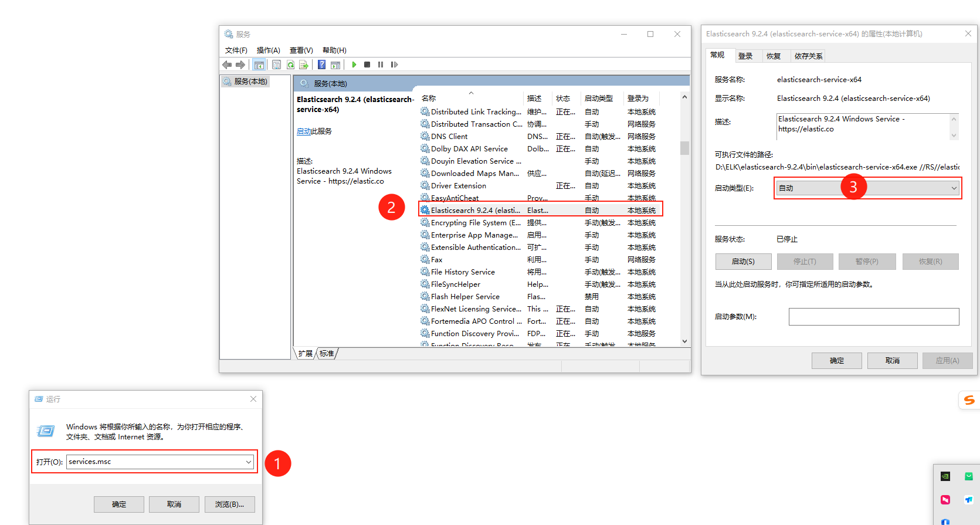Open the 启动类型 dropdown set to 自动

tap(867, 188)
